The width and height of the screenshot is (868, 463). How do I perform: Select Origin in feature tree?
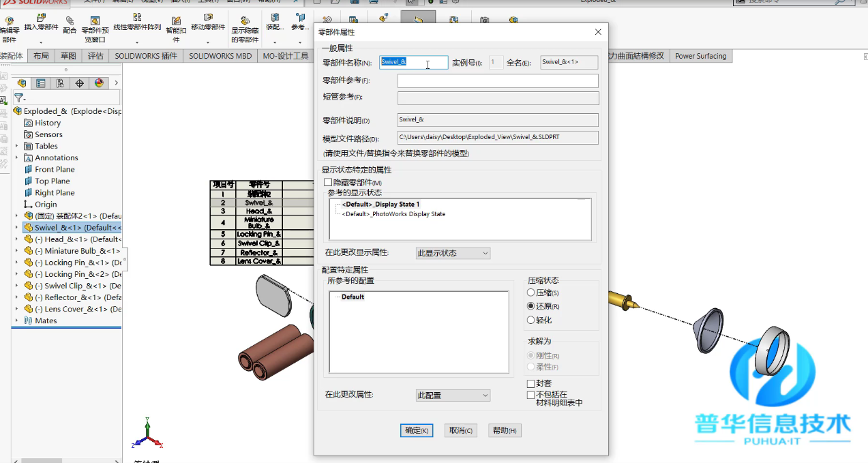[40, 204]
